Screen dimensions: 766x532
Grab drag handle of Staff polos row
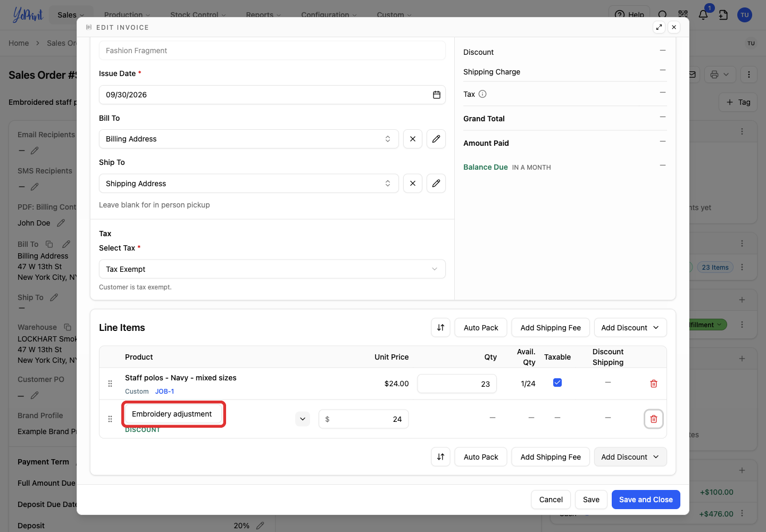[110, 384]
